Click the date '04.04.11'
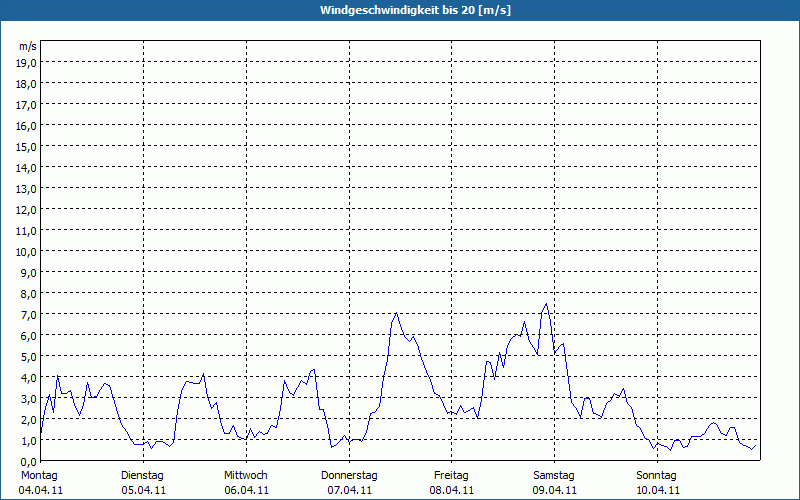 pos(41,490)
